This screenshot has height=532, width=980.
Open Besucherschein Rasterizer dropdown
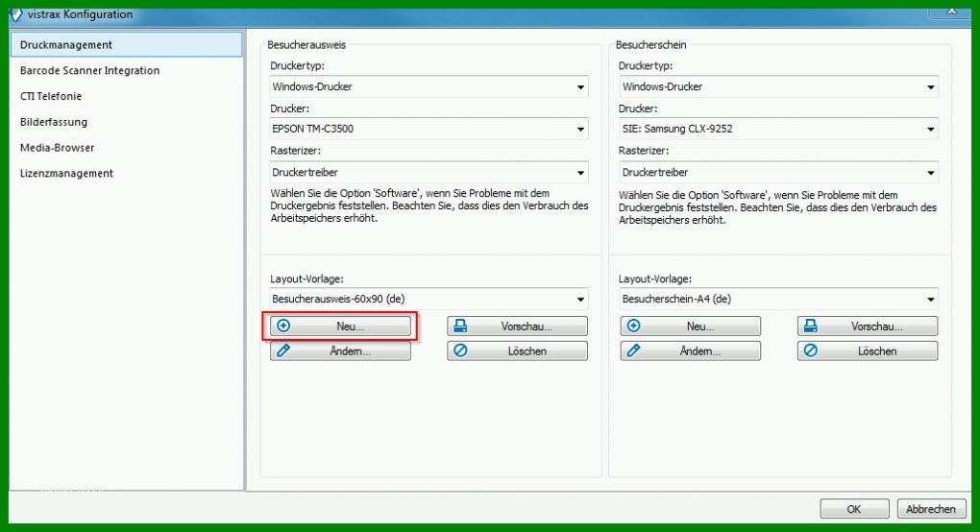779,172
